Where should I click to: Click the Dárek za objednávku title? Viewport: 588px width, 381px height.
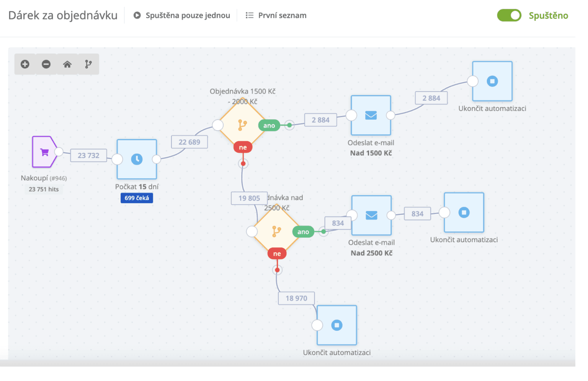click(63, 15)
